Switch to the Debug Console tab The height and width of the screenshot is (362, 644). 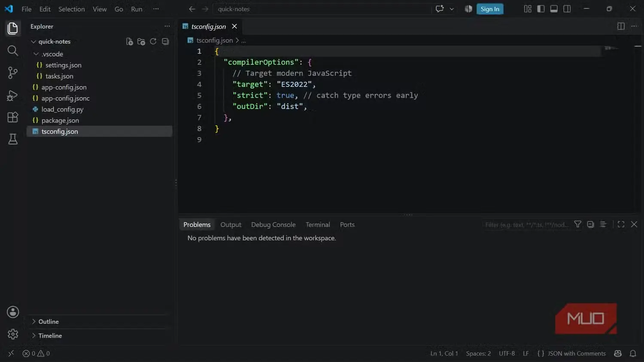tap(273, 225)
